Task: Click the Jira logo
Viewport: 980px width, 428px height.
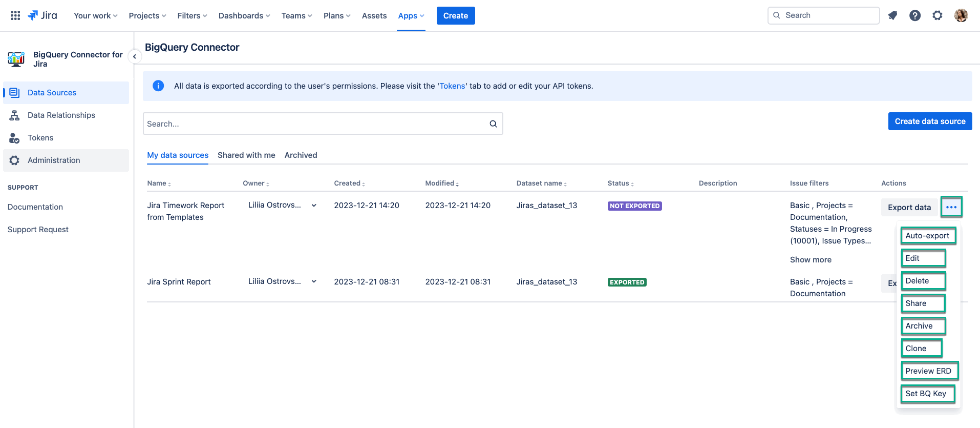Action: [x=42, y=15]
